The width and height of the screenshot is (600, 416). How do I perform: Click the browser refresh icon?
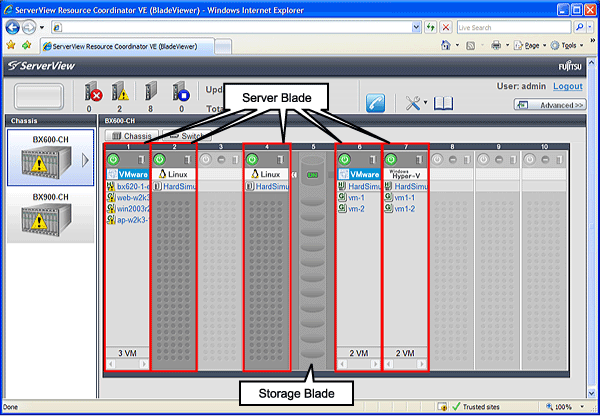point(430,27)
